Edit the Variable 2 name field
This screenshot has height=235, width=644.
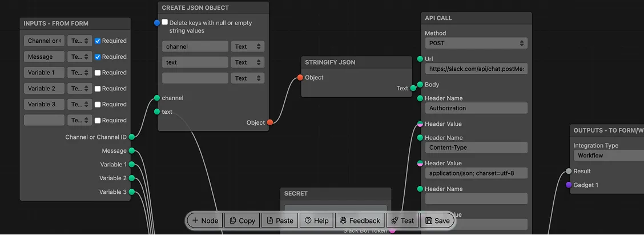(44, 89)
